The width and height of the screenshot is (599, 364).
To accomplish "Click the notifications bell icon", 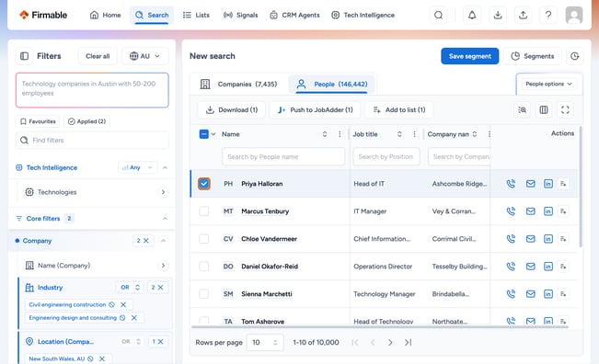I will pos(472,16).
